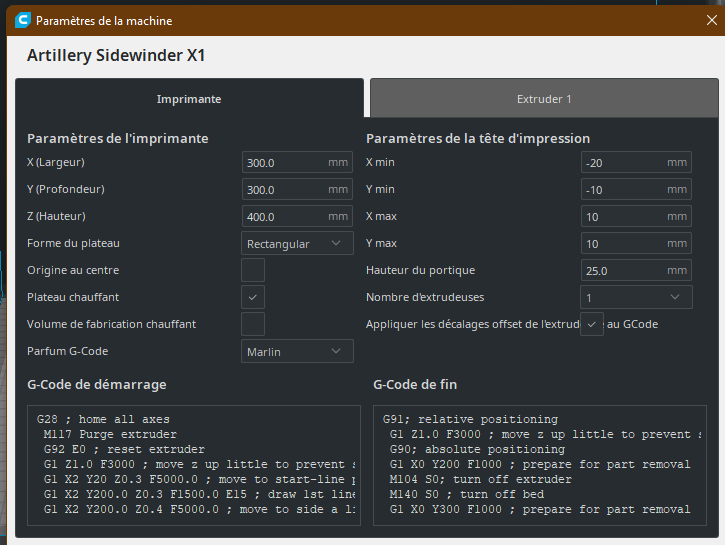Click the Cura logo icon in title bar
Image resolution: width=725 pixels, height=545 pixels.
coord(23,20)
